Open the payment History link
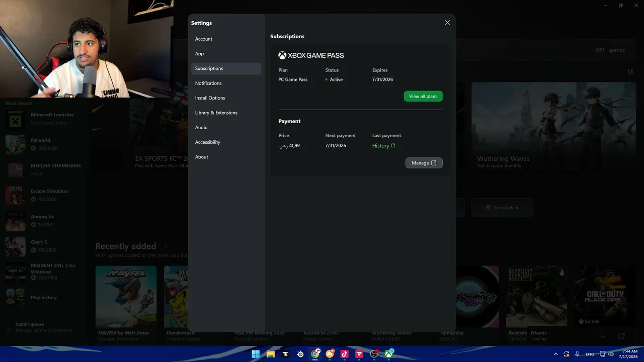The width and height of the screenshot is (644, 362). [380, 146]
